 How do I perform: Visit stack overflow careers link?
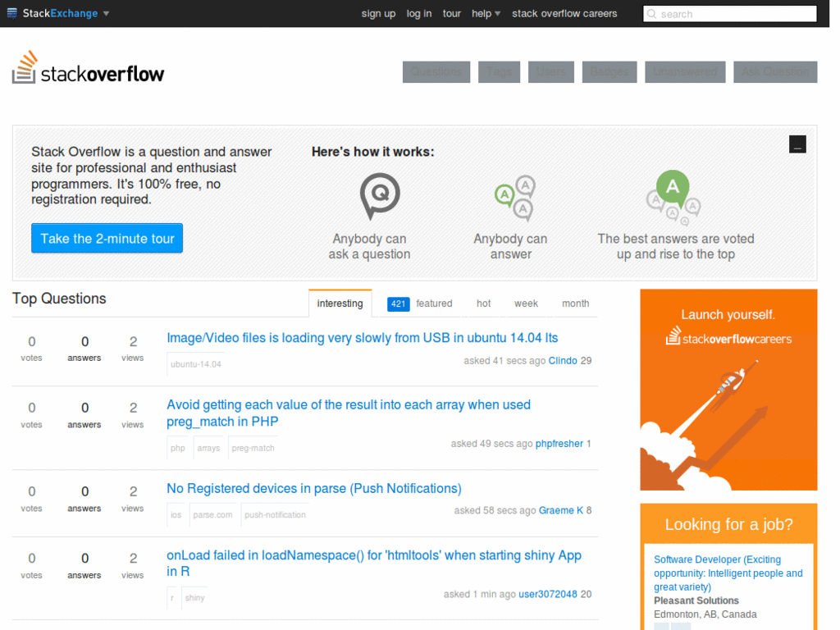[564, 13]
